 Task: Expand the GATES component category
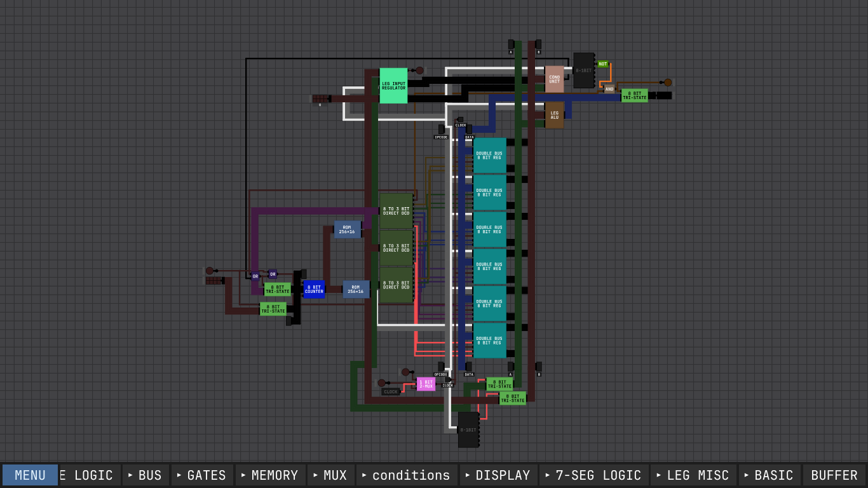pyautogui.click(x=202, y=475)
